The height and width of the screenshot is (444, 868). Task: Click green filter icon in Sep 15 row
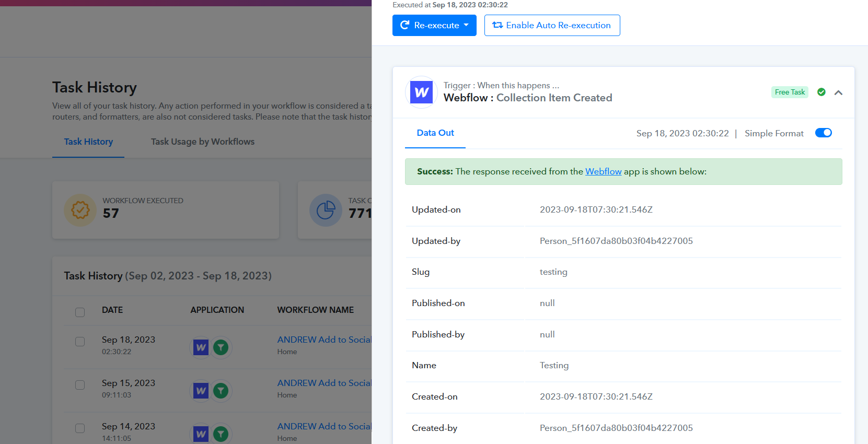221,391
